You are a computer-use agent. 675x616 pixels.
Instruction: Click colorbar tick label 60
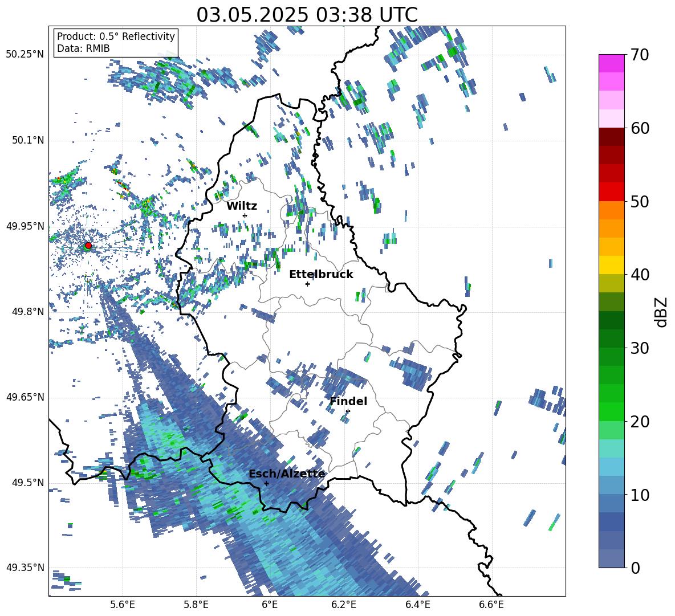640,128
